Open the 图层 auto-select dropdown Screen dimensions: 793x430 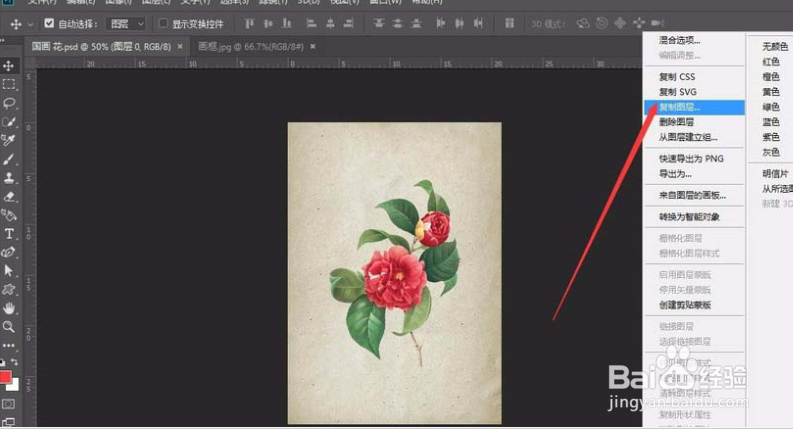point(126,24)
